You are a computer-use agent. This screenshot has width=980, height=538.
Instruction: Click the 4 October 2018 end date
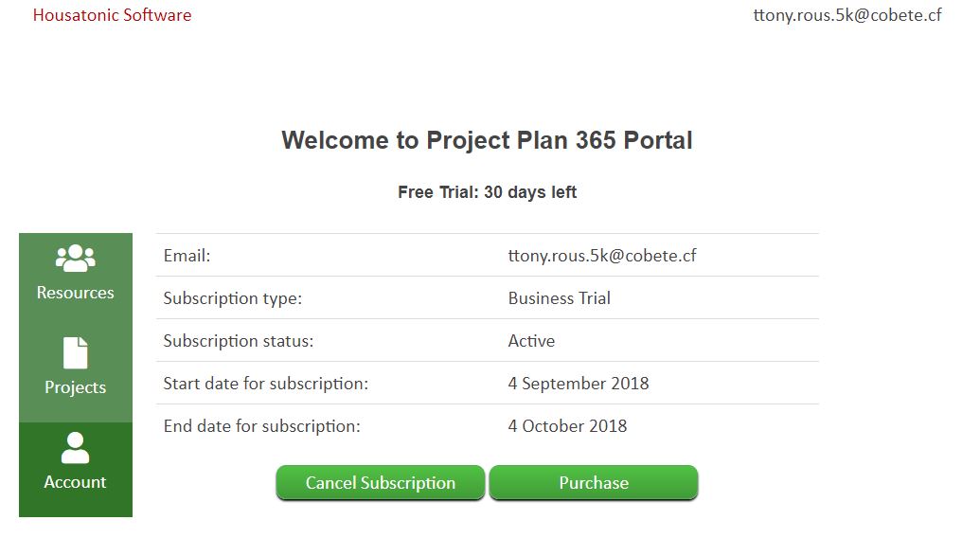click(x=567, y=425)
